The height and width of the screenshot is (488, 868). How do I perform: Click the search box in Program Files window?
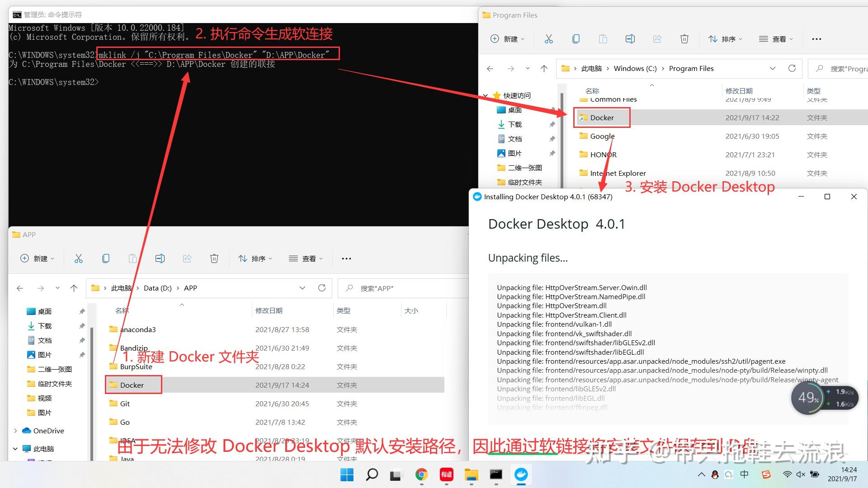[838, 69]
